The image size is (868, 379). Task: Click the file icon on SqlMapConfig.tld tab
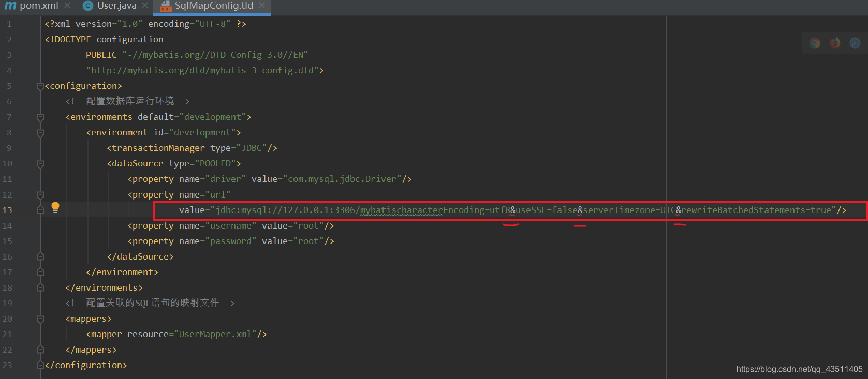point(165,6)
